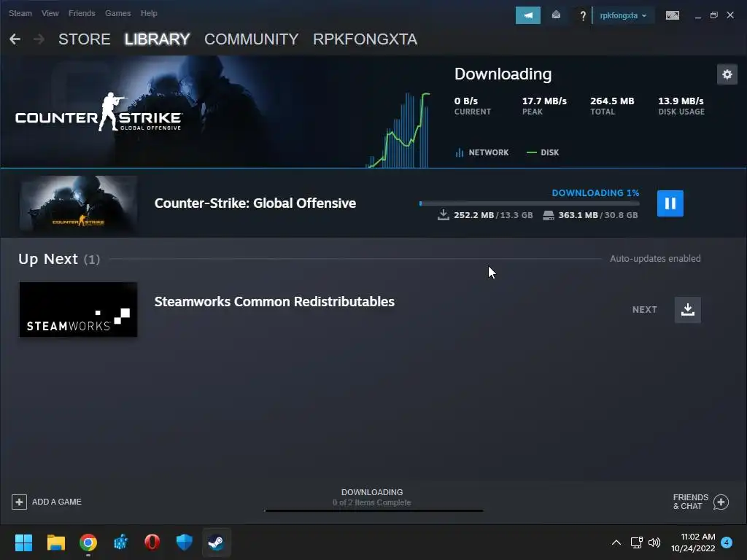
Task: Click the forward navigation arrow
Action: pos(39,39)
